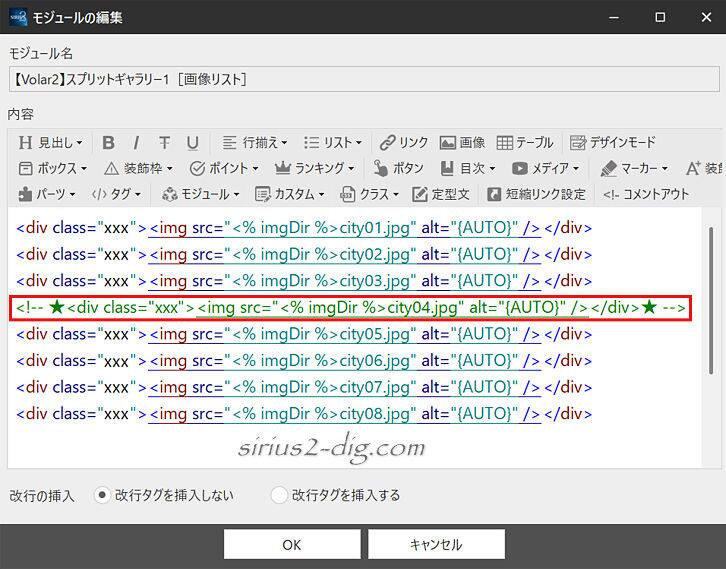Insert a link with リンク icon

(x=403, y=143)
